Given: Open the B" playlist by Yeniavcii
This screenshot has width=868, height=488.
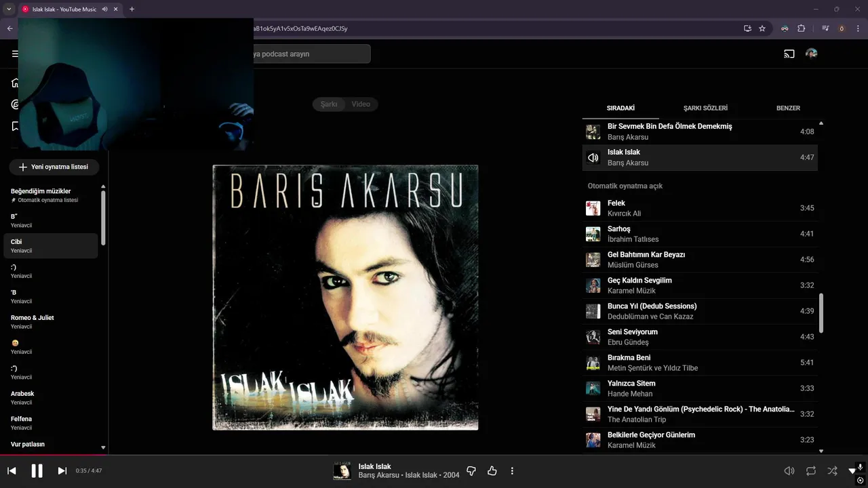Looking at the screenshot, I should tap(51, 220).
